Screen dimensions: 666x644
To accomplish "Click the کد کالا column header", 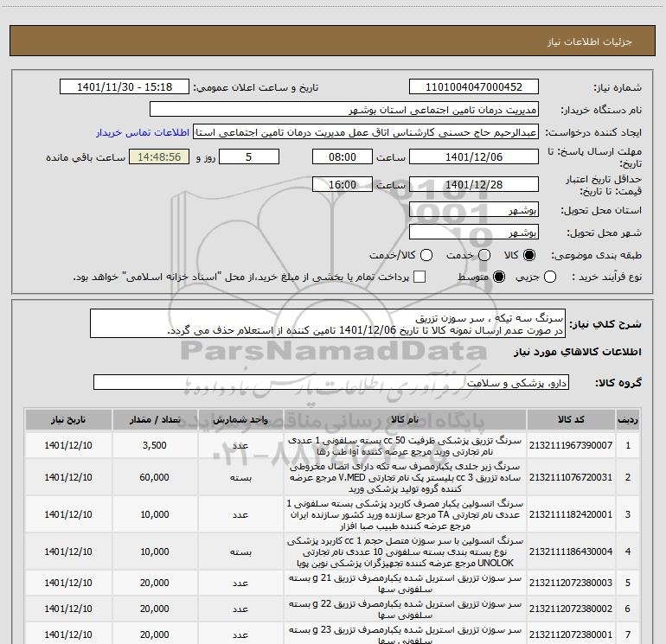I will tap(571, 420).
